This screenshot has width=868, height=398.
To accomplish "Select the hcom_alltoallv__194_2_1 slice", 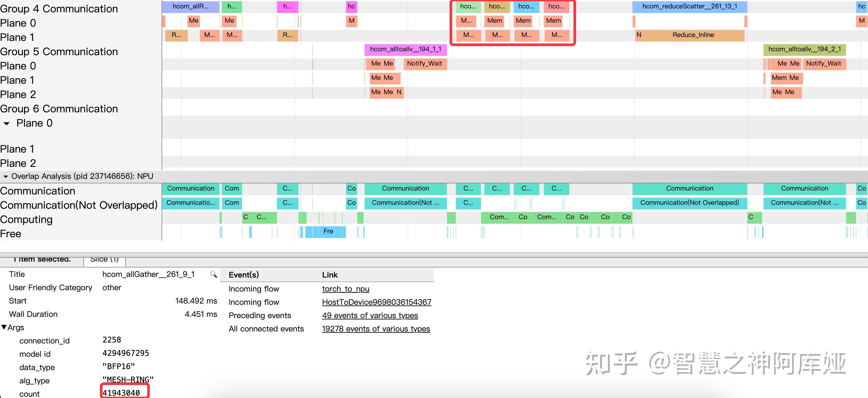I will [804, 49].
